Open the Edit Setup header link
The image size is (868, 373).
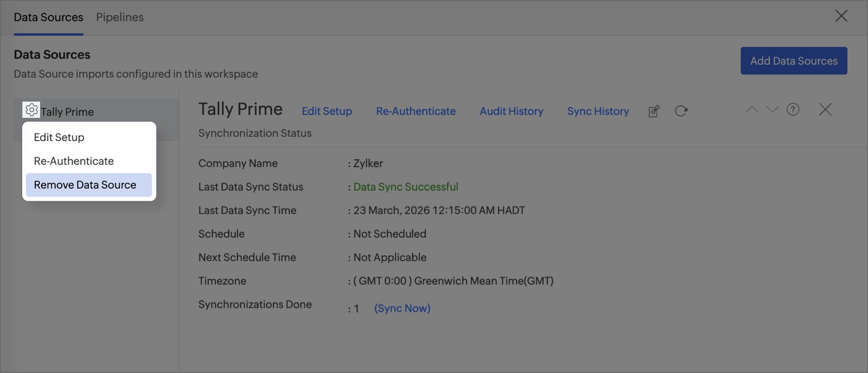(x=327, y=111)
